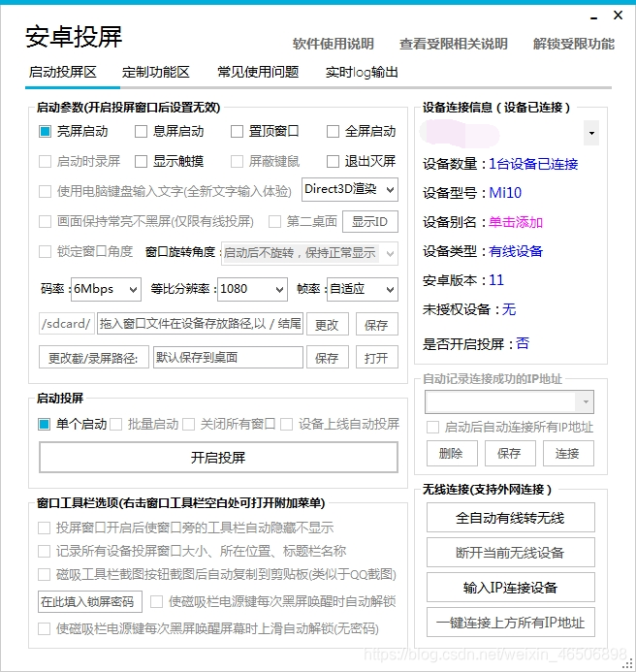
Task: Click the /sdcard/ path field
Action: point(67,324)
